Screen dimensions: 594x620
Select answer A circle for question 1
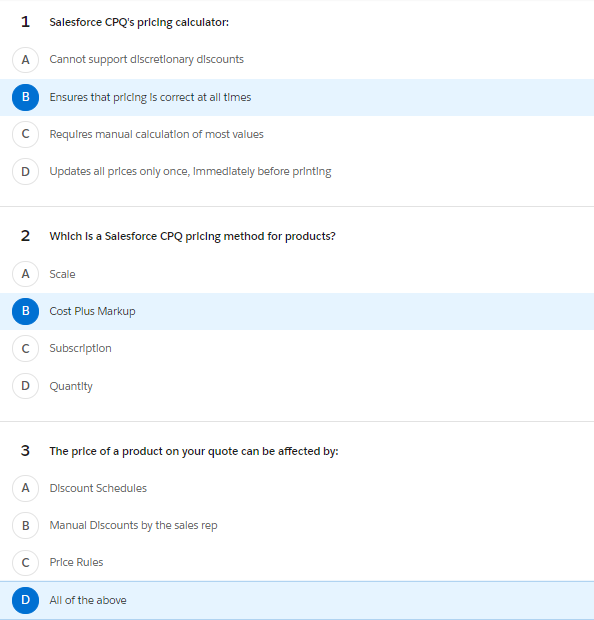tap(25, 60)
